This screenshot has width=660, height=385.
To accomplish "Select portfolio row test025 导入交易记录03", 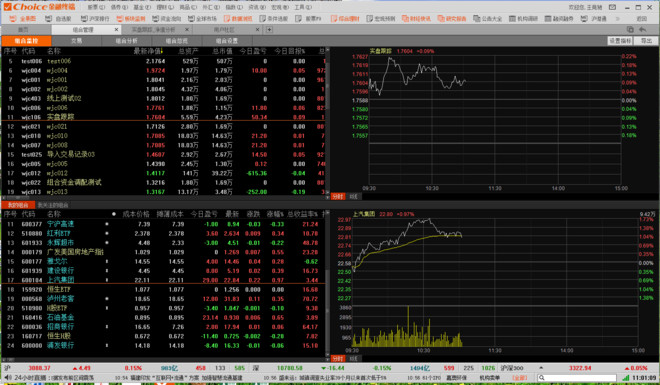I will coord(163,154).
